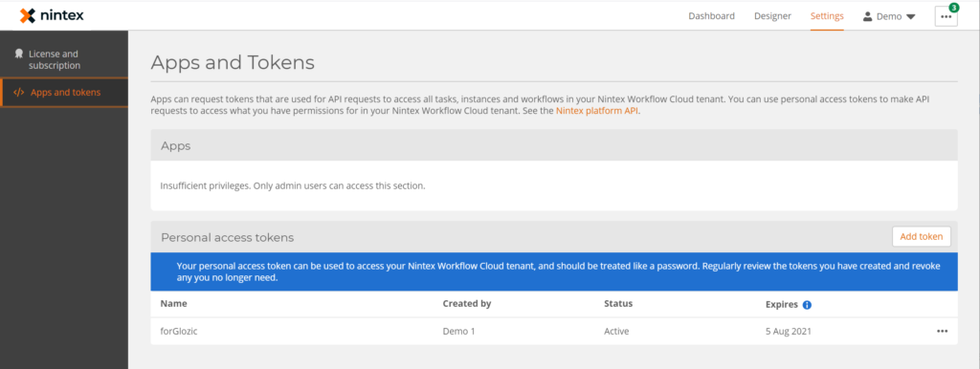Open the top-right ellipsis notifications button
Screen dimensions: 980x369
click(x=947, y=17)
